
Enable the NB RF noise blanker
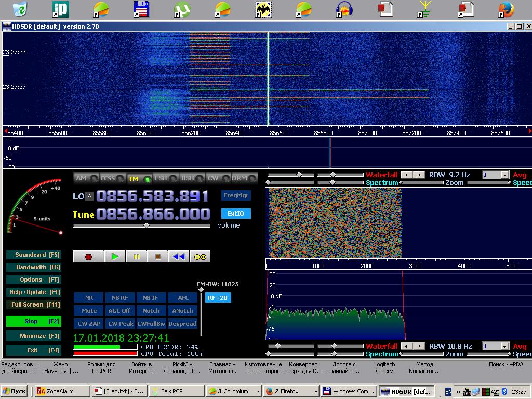pyautogui.click(x=120, y=298)
